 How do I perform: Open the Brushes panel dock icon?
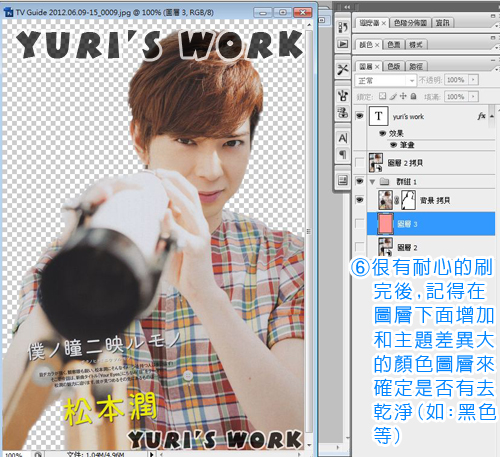[x=343, y=96]
